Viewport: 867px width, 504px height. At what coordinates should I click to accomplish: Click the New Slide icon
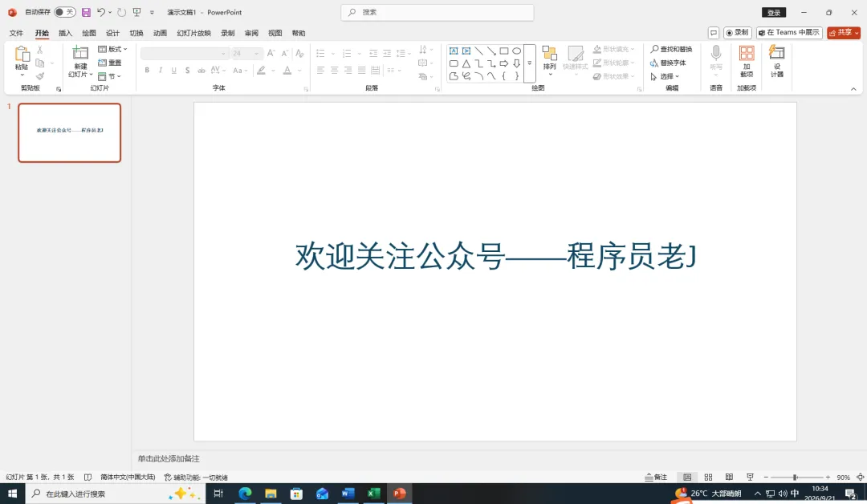80,54
